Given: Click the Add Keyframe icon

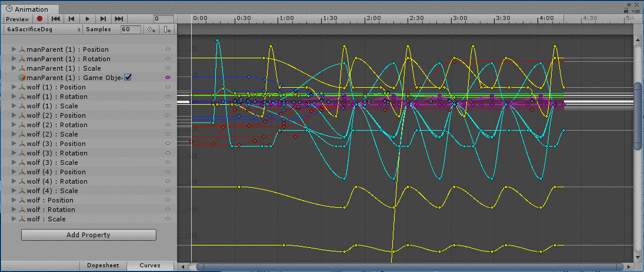Looking at the screenshot, I should (x=151, y=29).
